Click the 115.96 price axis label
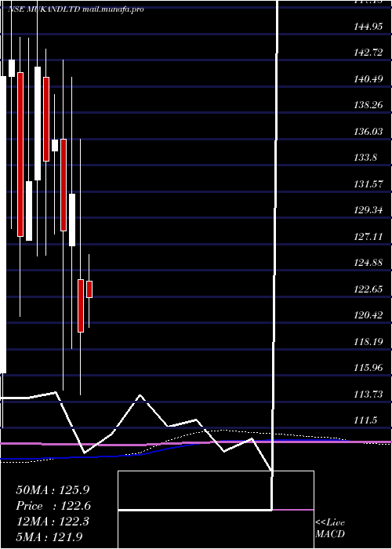 tap(368, 368)
